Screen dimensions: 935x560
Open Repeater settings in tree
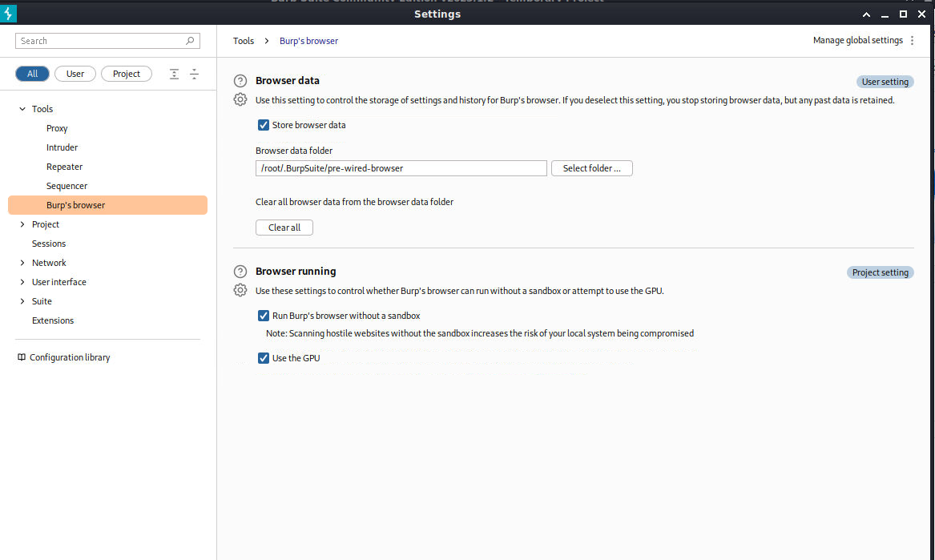(64, 167)
